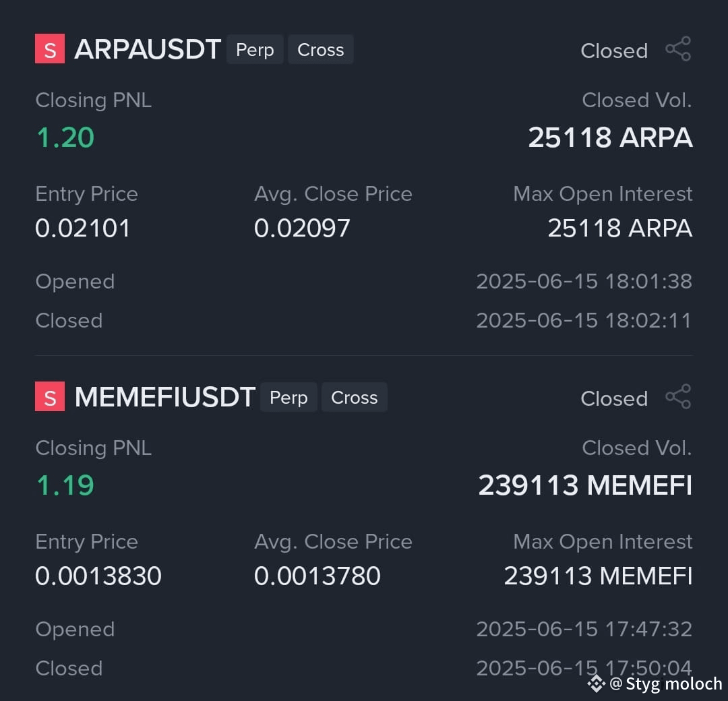Share the MEMEFIUSDT closed position
The image size is (728, 701).
click(x=678, y=396)
